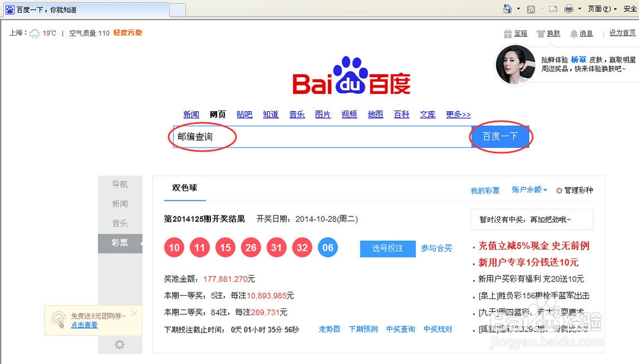Click the Shanghai weather cloud icon
Screen dimensions: 639x364
[35, 33]
